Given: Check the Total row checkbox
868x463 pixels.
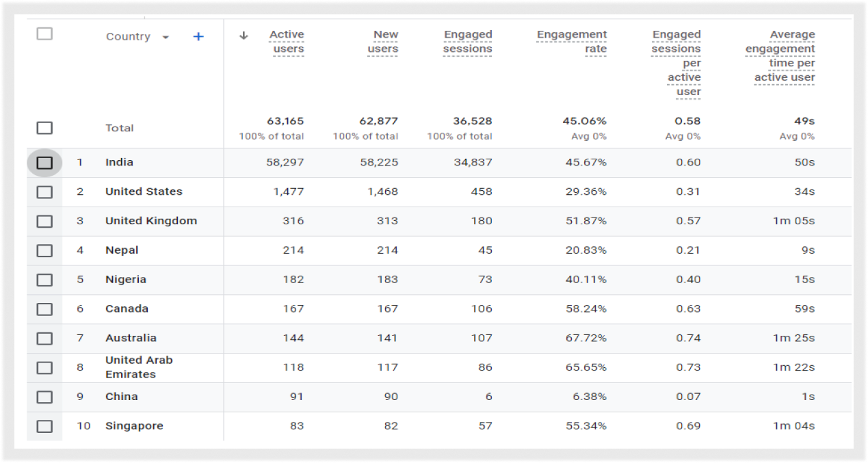Looking at the screenshot, I should pos(44,128).
